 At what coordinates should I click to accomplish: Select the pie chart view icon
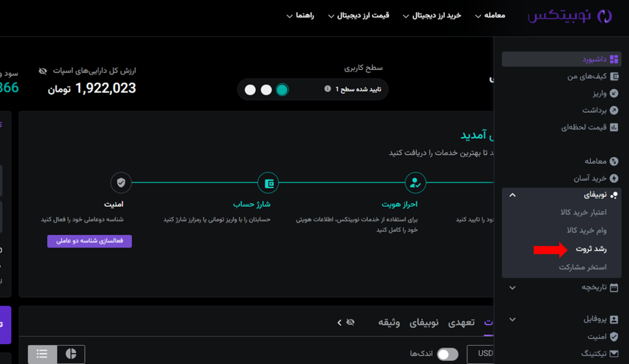point(71,354)
